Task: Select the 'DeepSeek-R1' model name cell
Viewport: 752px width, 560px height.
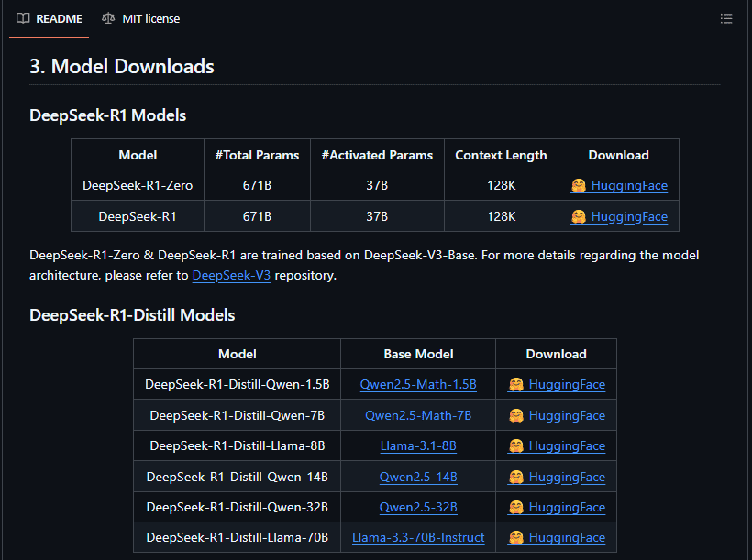Action: pyautogui.click(x=138, y=216)
